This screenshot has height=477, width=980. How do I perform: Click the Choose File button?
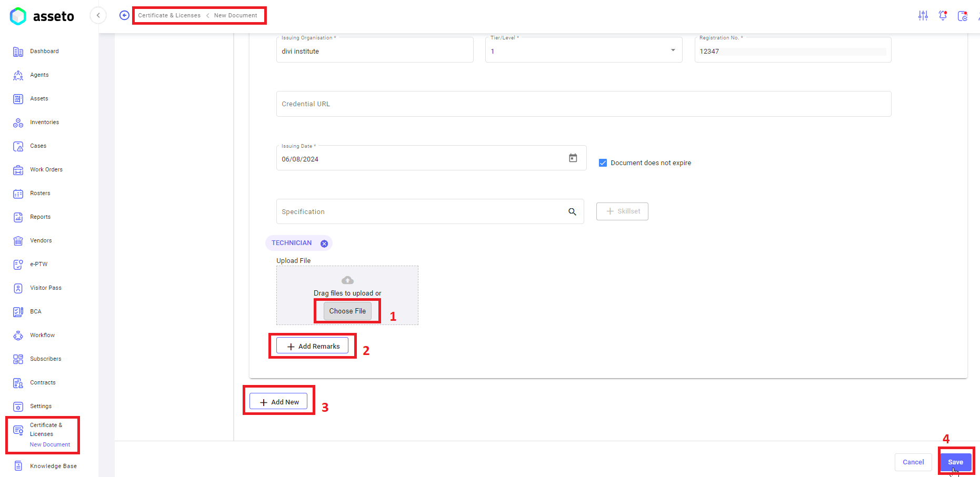point(347,311)
